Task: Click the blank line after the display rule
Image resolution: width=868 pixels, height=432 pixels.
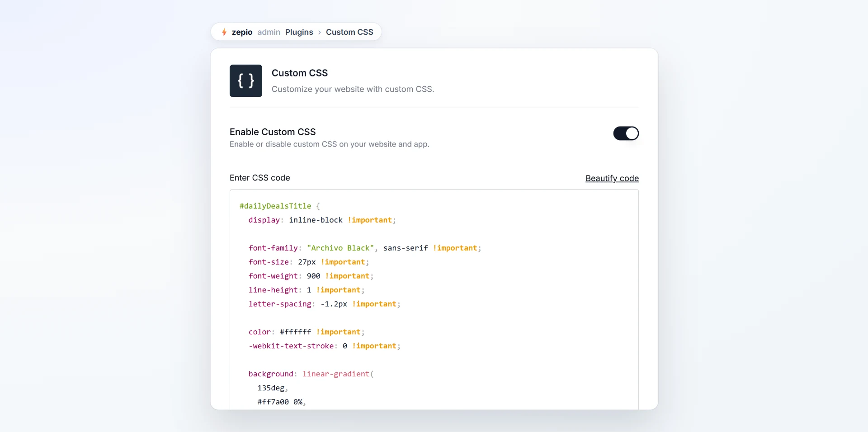Action: [x=434, y=234]
